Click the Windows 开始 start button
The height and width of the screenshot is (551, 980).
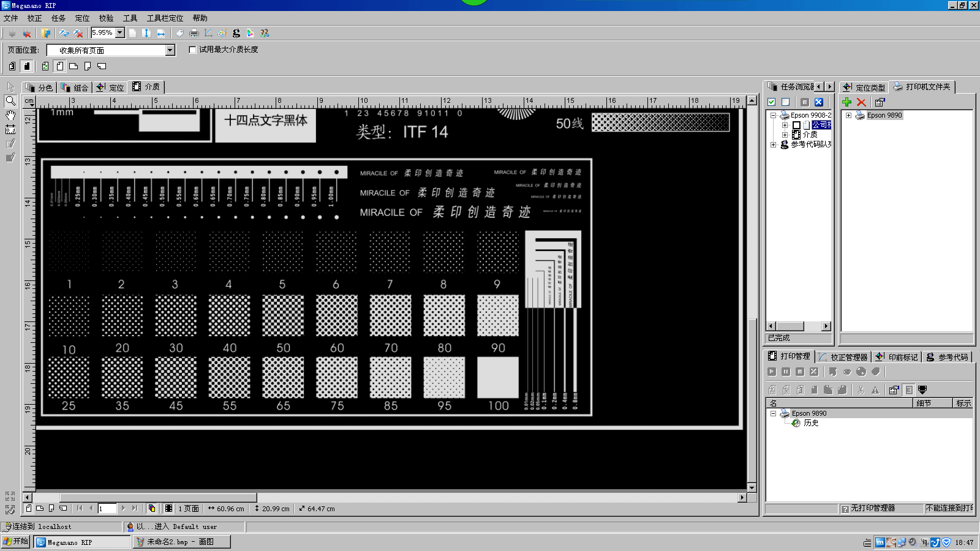click(15, 542)
